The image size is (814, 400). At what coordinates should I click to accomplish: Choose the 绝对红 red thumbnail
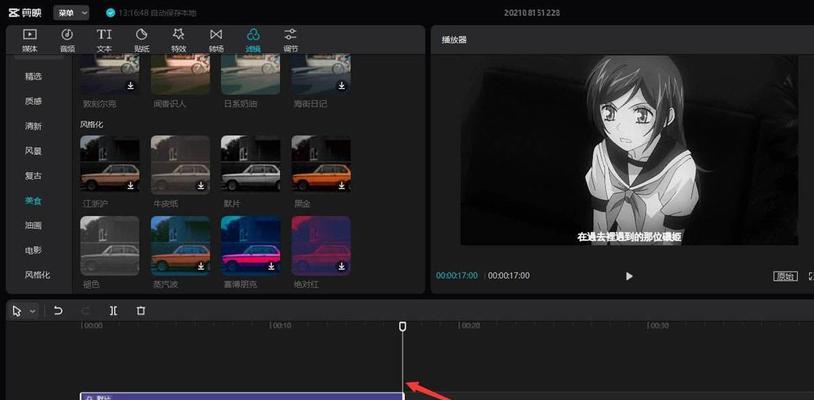click(321, 246)
